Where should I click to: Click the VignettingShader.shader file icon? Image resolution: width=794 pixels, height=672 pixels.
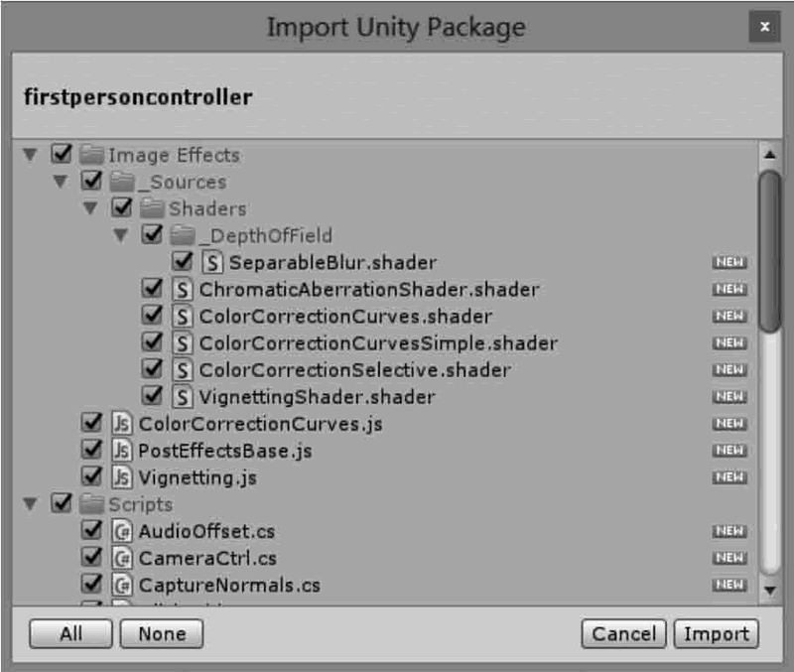click(x=183, y=396)
